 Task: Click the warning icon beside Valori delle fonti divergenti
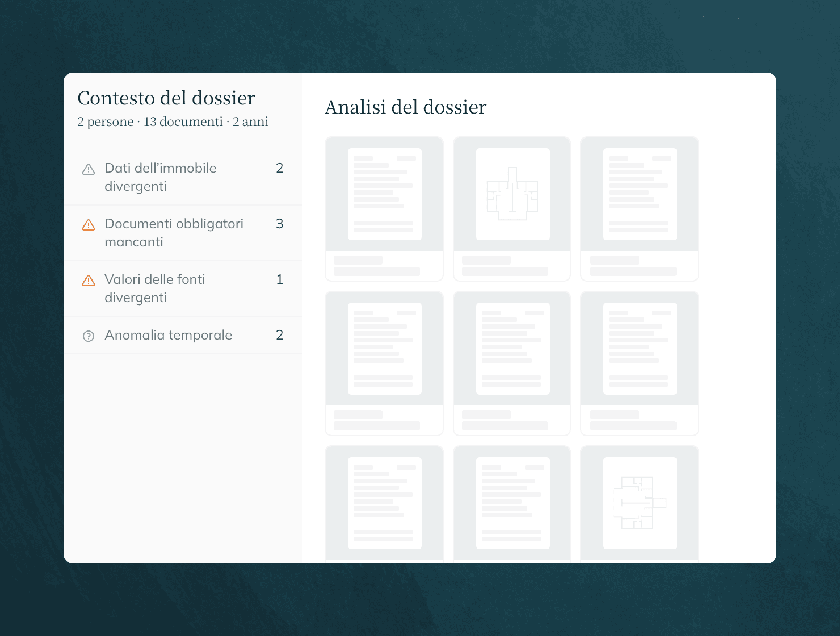click(89, 281)
